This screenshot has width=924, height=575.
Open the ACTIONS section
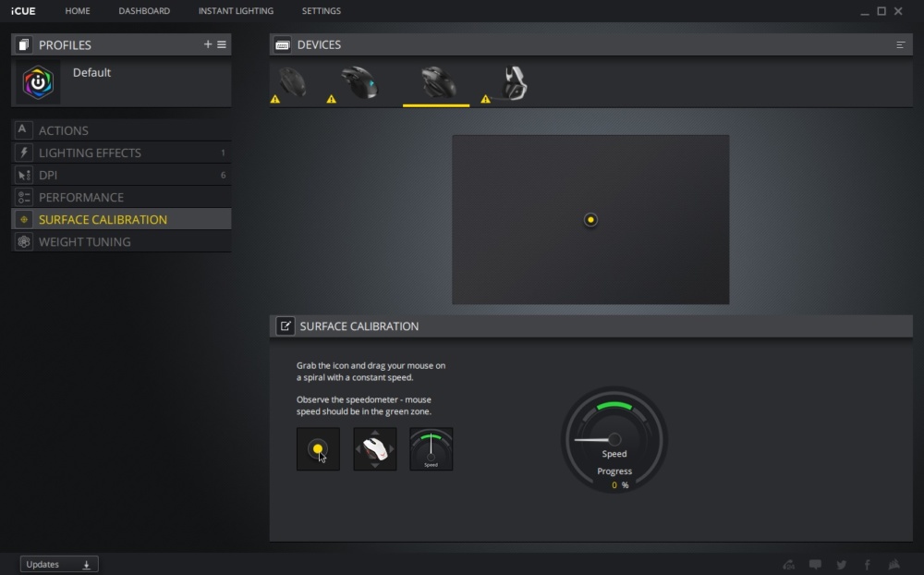click(121, 130)
